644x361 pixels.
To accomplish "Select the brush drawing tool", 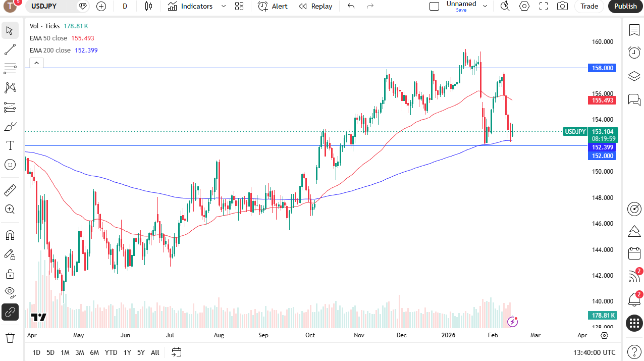I will (10, 126).
